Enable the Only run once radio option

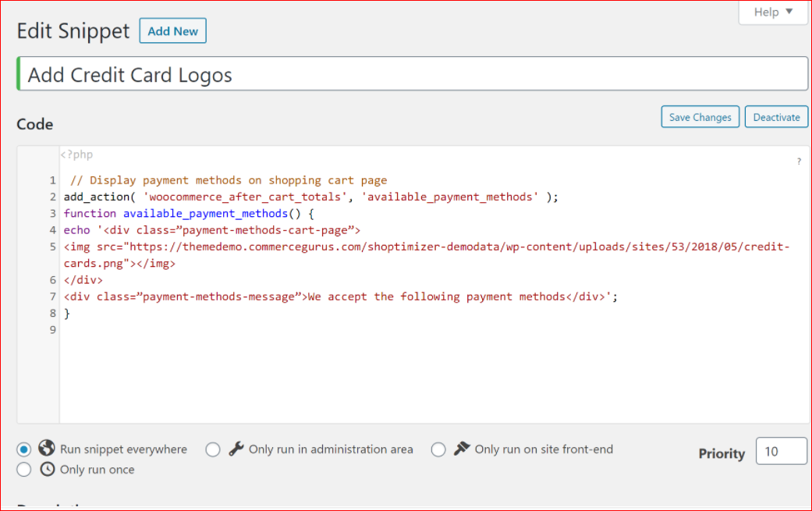click(24, 470)
